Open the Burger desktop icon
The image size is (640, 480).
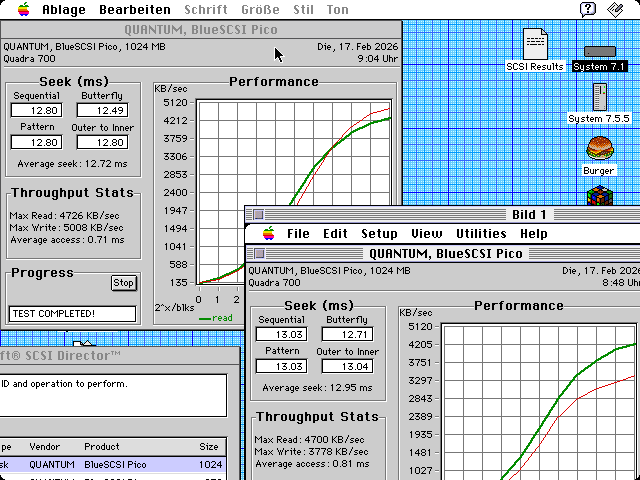[599, 149]
